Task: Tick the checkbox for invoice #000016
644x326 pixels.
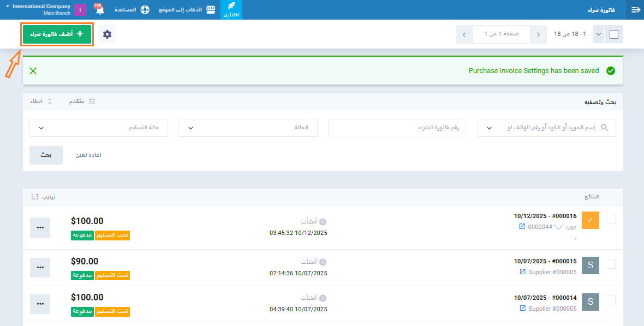Action: click(611, 219)
